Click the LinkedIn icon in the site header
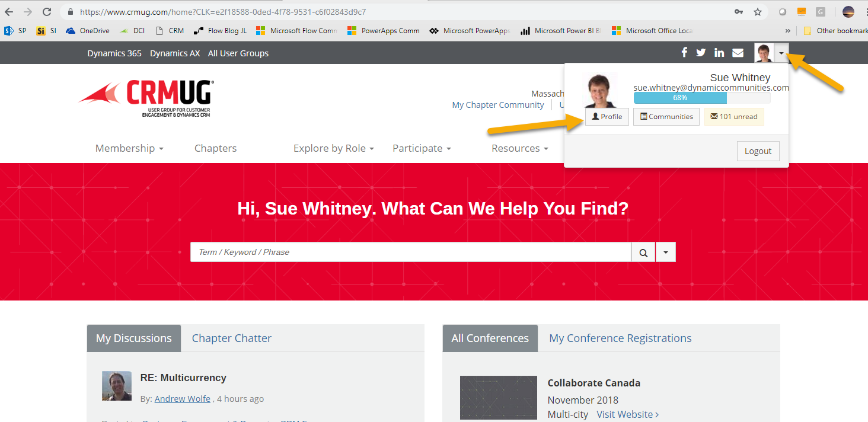 tap(719, 53)
